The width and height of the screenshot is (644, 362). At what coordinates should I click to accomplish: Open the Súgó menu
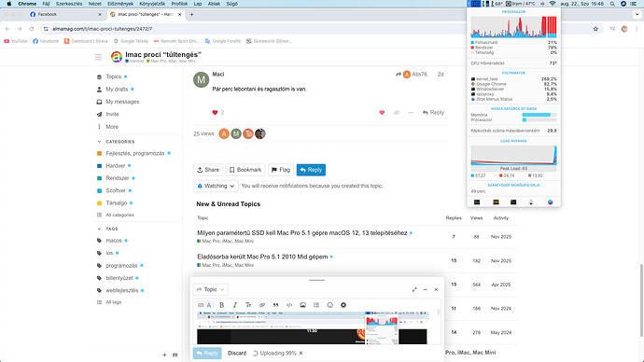pyautogui.click(x=232, y=4)
